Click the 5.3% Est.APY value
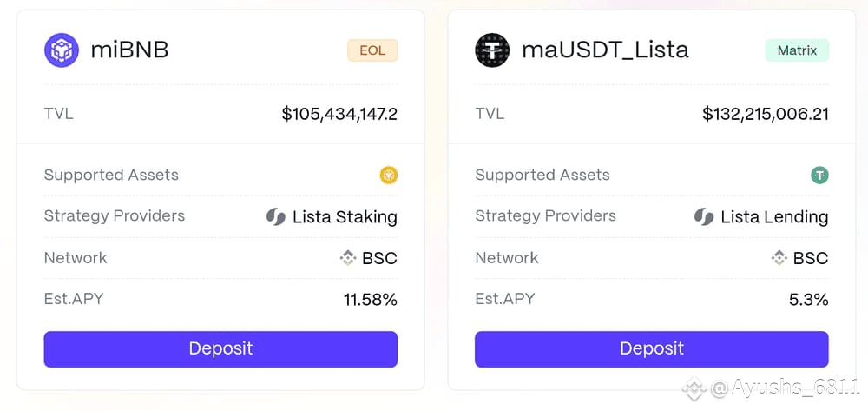Viewport: 868px width, 411px height. point(808,301)
